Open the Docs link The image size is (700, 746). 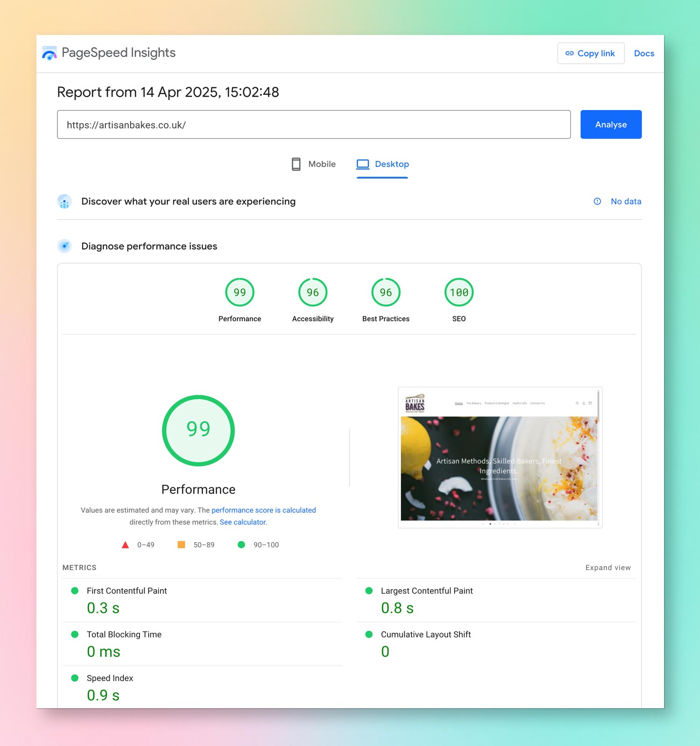point(644,54)
